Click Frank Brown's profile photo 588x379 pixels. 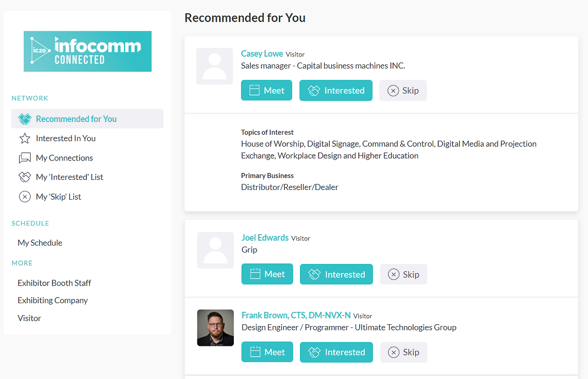(x=215, y=328)
